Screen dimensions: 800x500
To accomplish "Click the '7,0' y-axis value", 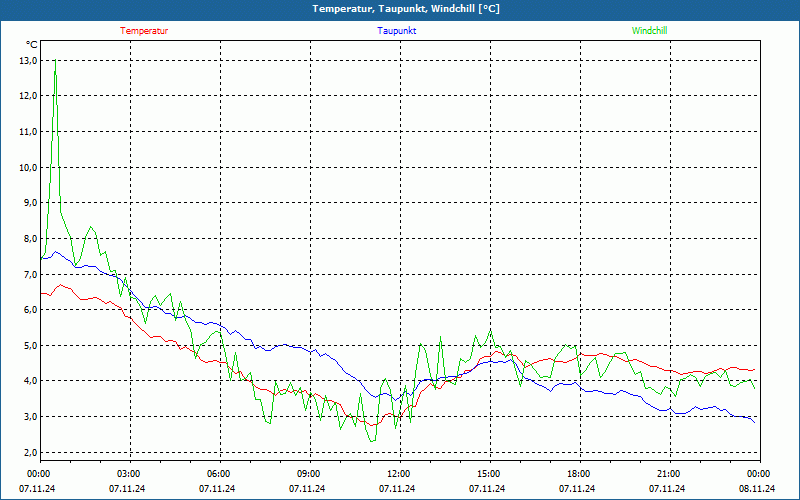I will tap(30, 274).
